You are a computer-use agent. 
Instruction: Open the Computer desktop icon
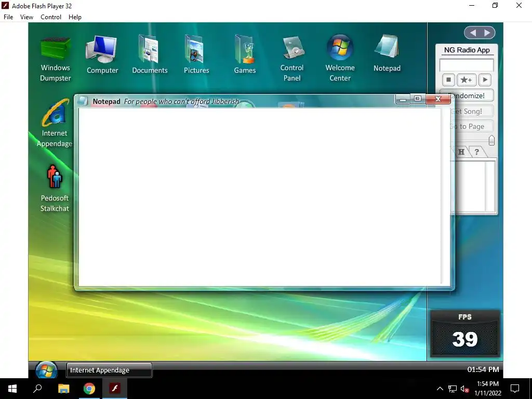(x=102, y=54)
